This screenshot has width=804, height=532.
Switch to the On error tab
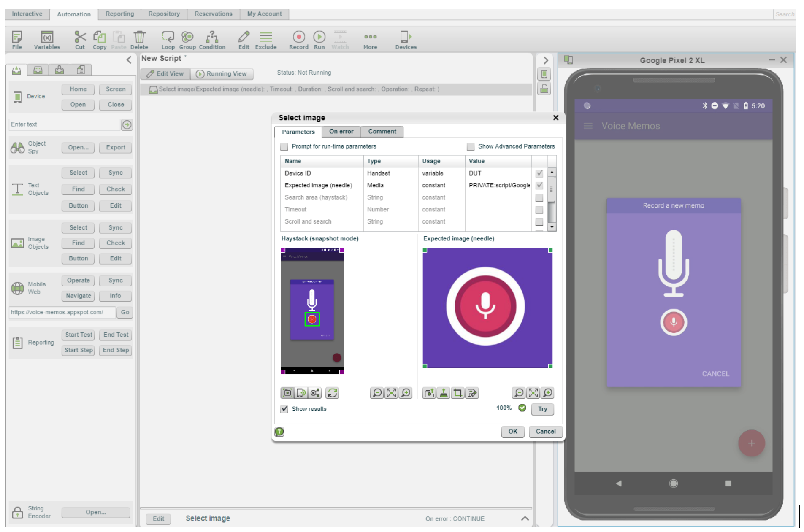(341, 132)
